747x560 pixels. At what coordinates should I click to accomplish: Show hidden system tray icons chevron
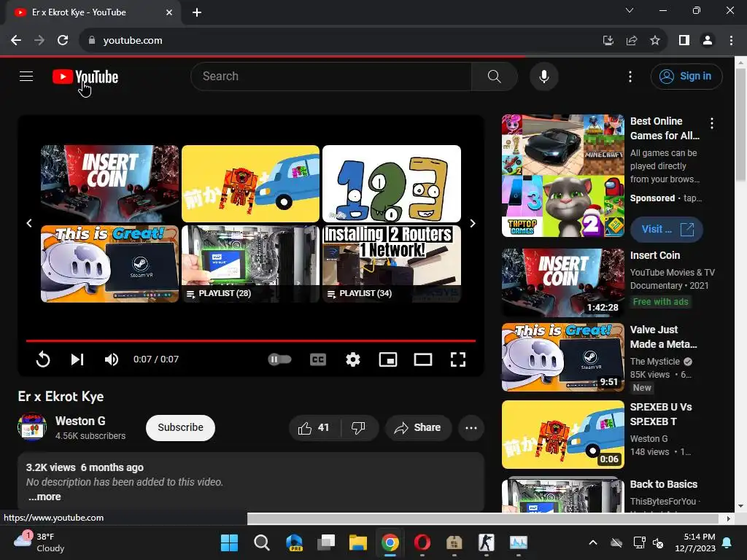[x=592, y=542]
